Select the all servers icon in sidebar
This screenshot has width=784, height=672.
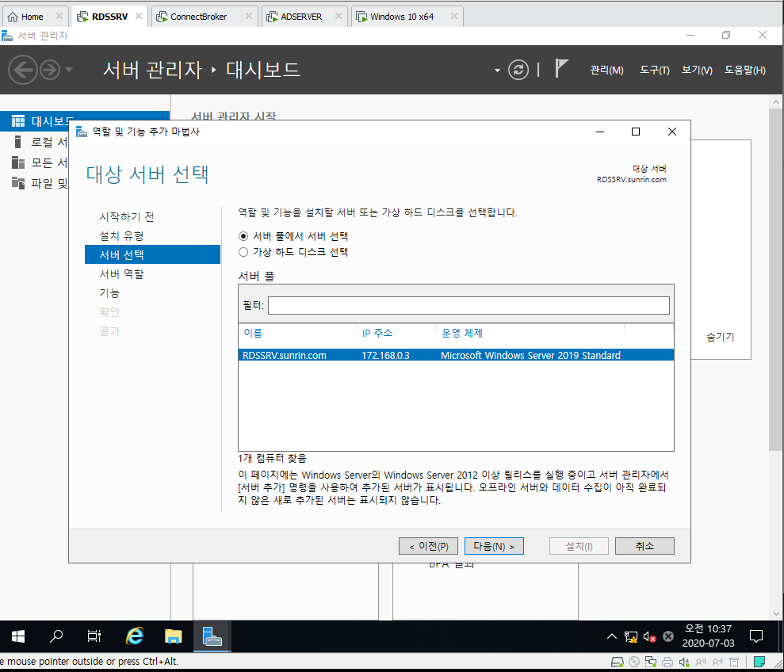click(18, 162)
